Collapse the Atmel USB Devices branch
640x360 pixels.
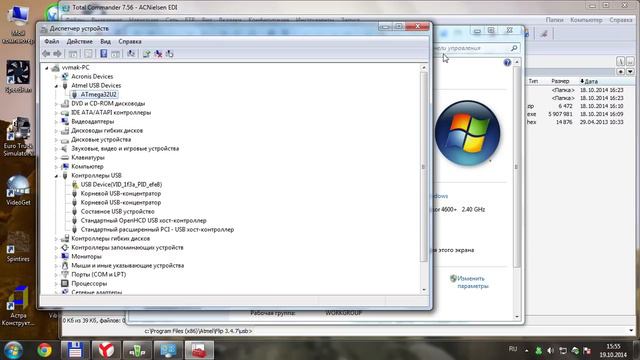coord(56,86)
